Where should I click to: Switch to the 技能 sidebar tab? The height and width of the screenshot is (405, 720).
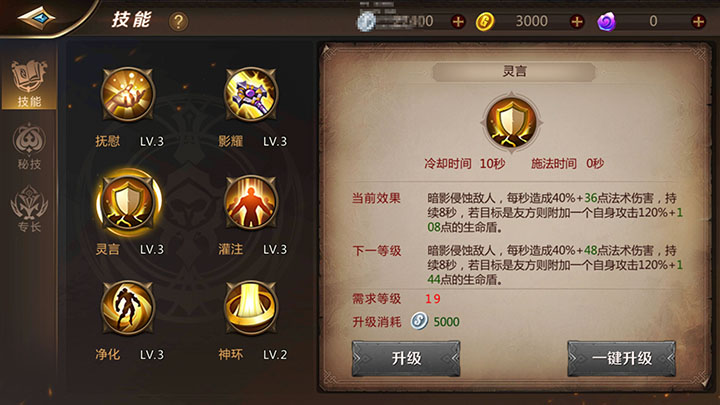29,84
